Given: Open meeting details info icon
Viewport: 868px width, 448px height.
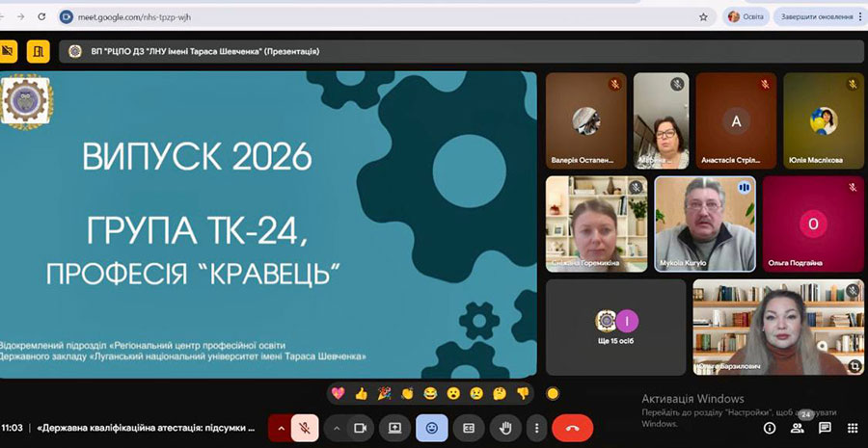Looking at the screenshot, I should pos(770,428).
